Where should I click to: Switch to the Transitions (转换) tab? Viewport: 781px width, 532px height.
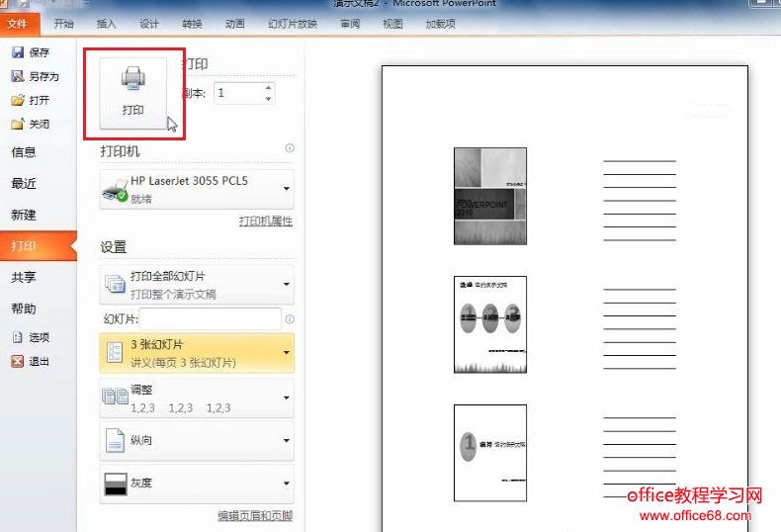192,24
